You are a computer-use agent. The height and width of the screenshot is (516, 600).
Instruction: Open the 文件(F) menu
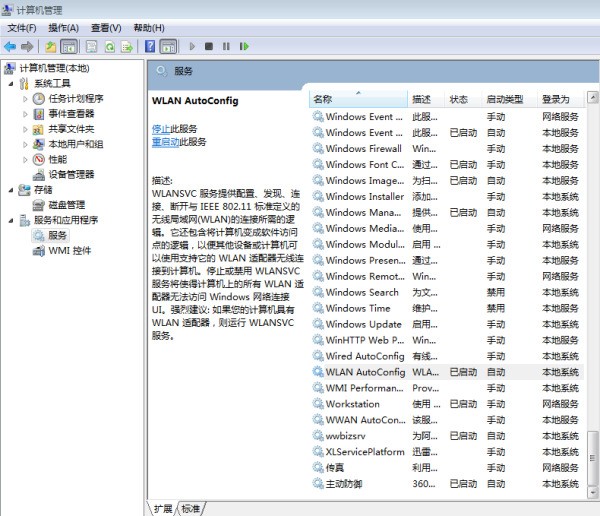coord(22,28)
